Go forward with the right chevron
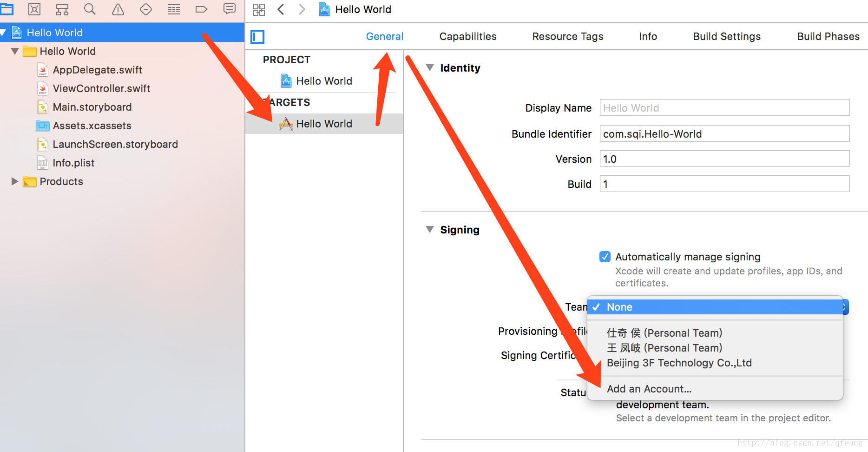 pos(302,9)
